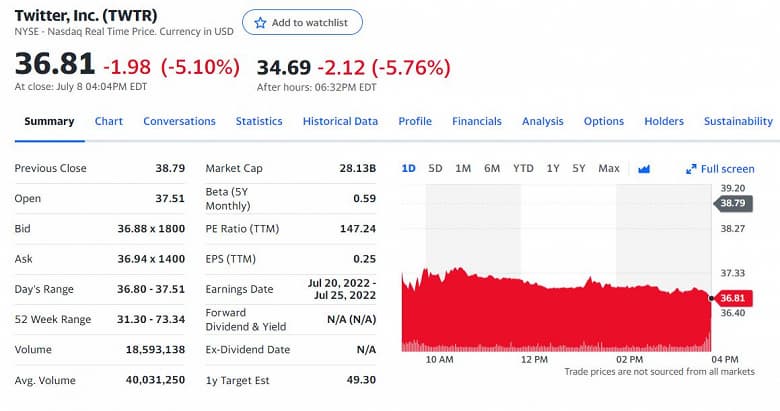This screenshot has height=411, width=780.
Task: Select the 1Y chart range
Action: pos(553,168)
